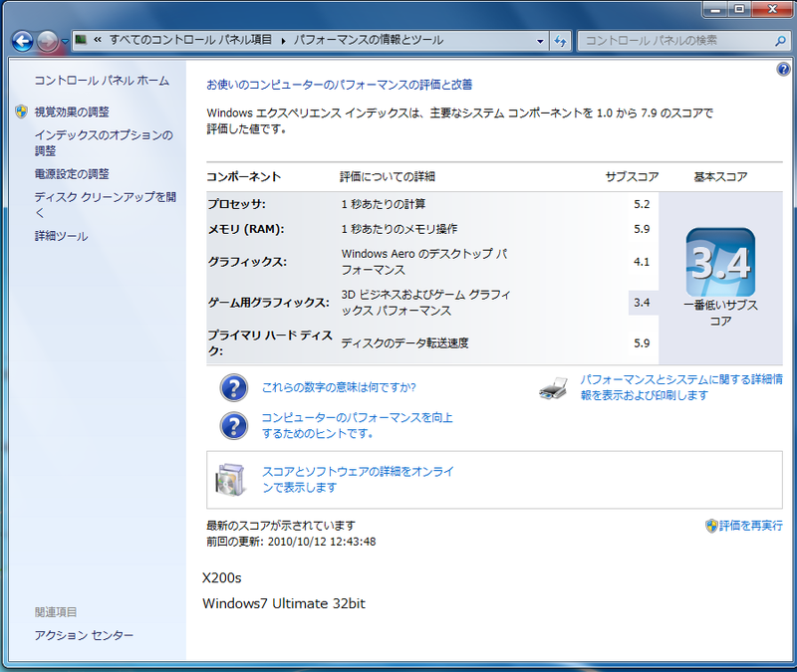Click graphics subscore 4.1
This screenshot has width=797, height=672.
click(x=642, y=262)
